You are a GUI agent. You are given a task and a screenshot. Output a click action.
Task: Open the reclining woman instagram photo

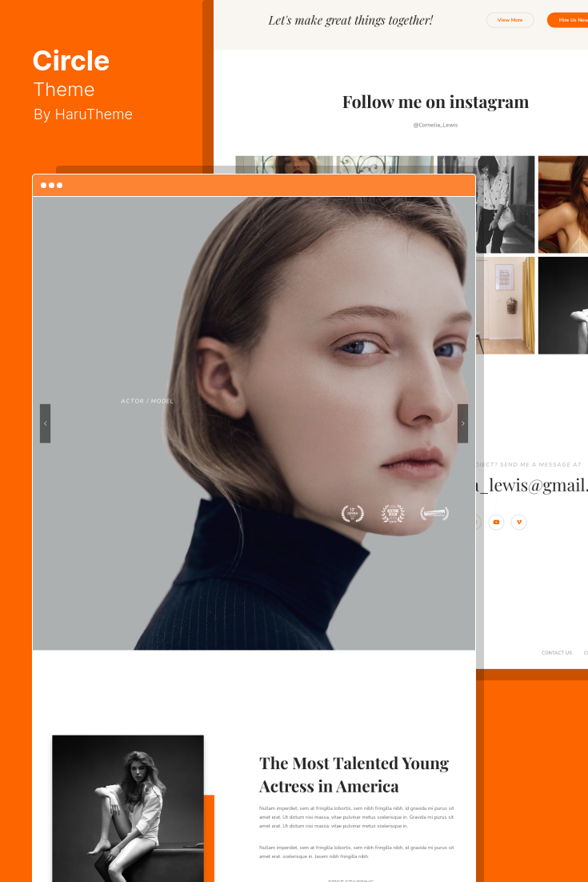click(x=563, y=204)
